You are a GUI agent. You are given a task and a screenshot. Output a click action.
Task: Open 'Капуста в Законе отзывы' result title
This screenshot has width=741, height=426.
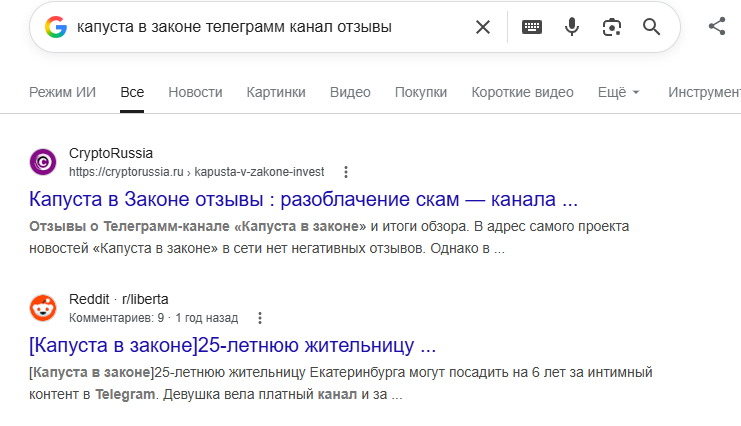303,200
